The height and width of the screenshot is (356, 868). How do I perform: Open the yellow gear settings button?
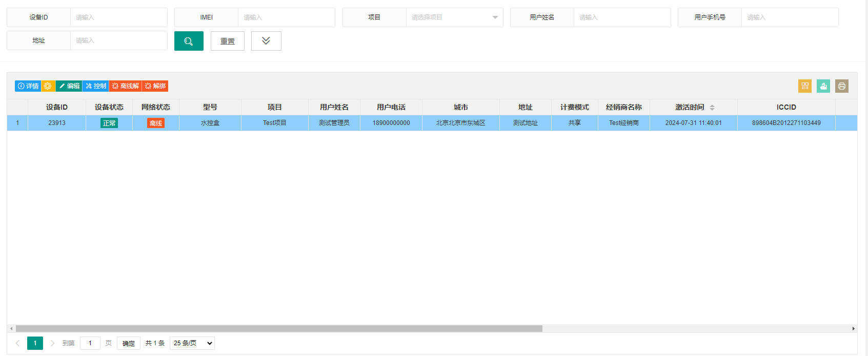48,86
